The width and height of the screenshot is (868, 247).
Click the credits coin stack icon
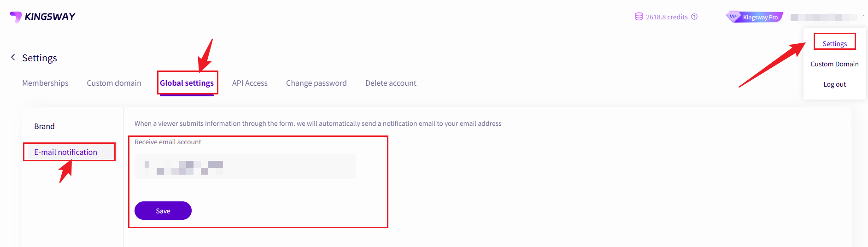[639, 17]
